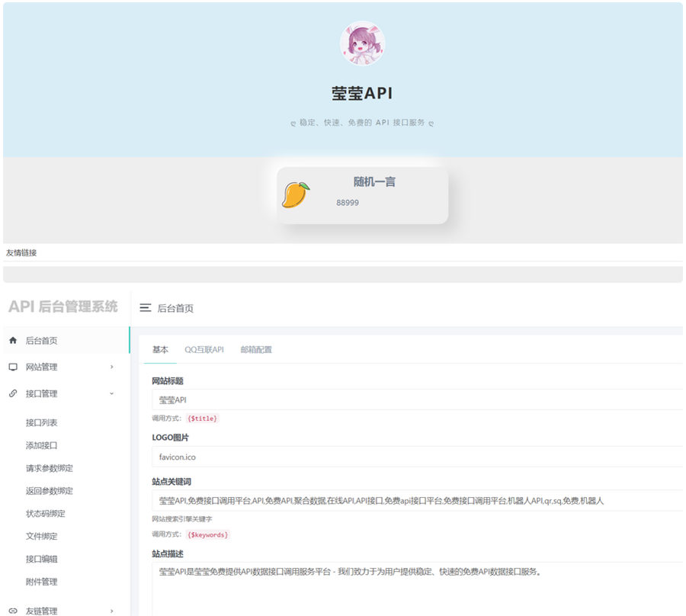Click the chain icon next to 友链管理
This screenshot has width=686, height=616.
(11, 611)
